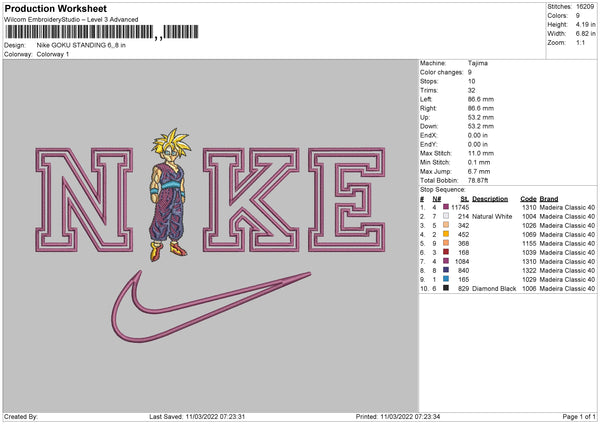Click the stitch count 840

[x=463, y=270]
